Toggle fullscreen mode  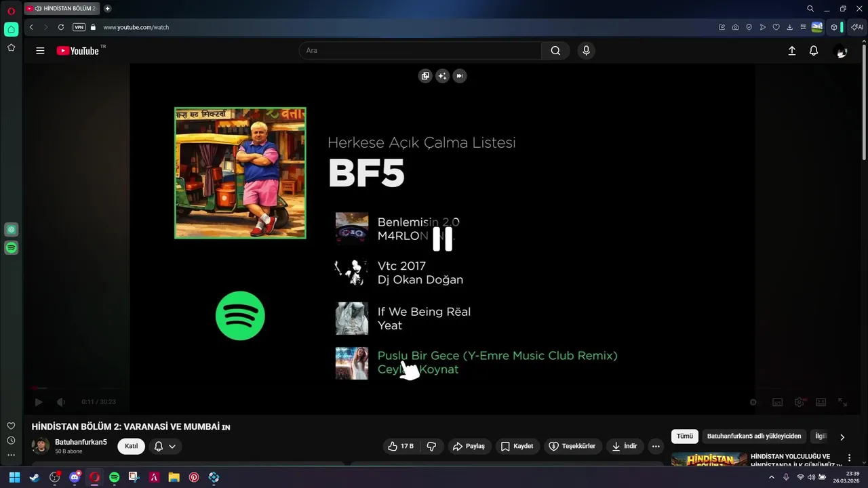(x=842, y=402)
